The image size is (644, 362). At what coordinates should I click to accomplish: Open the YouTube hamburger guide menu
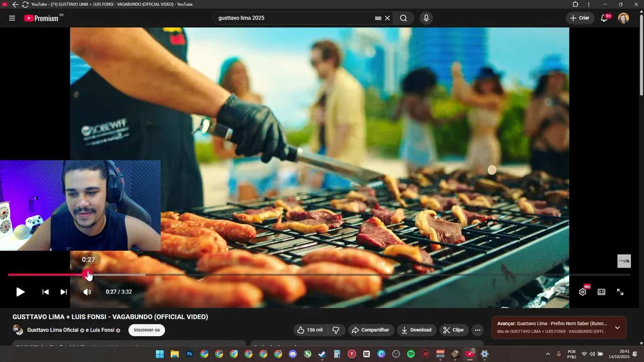12,18
